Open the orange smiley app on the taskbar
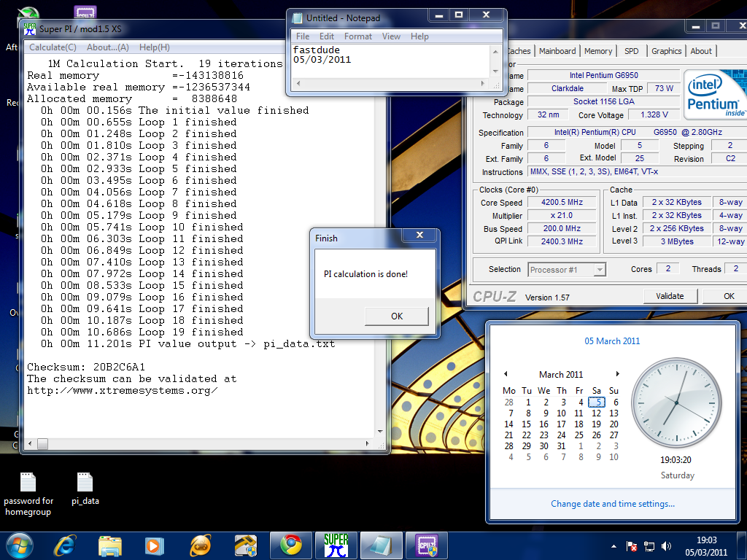This screenshot has width=747, height=560. pos(200,545)
